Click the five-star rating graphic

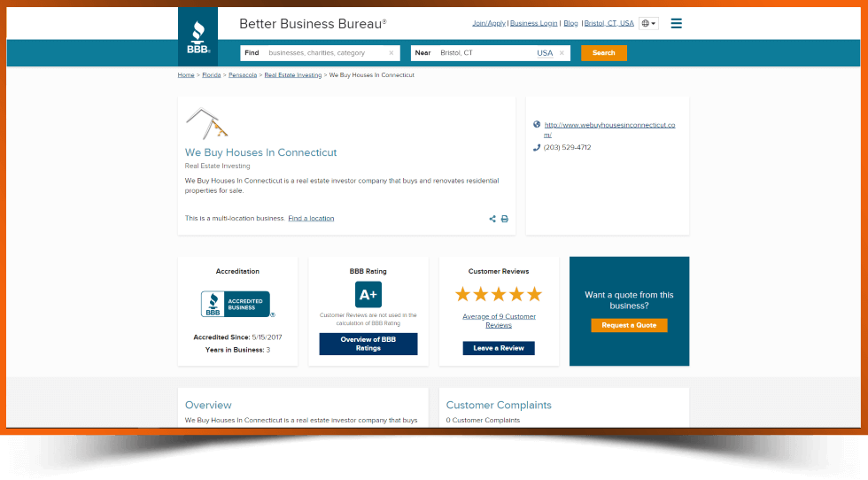pyautogui.click(x=498, y=294)
